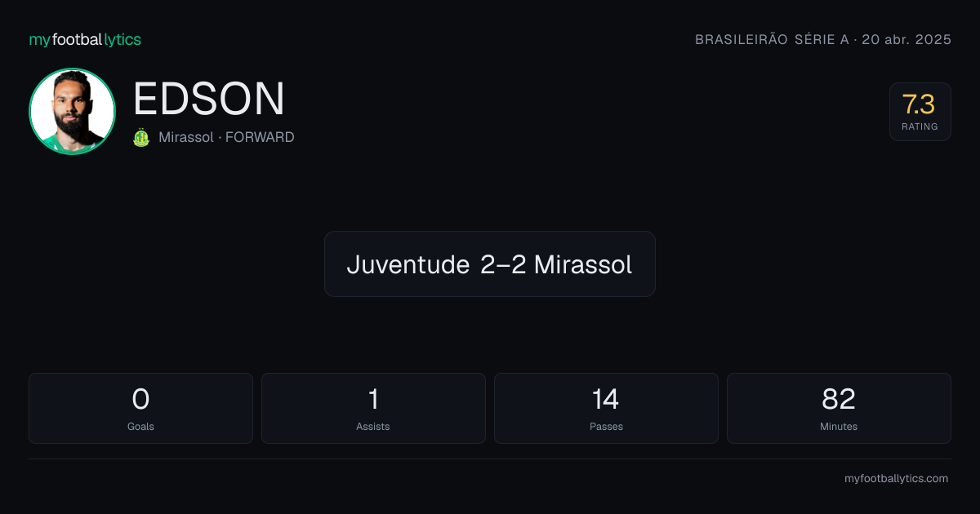The width and height of the screenshot is (980, 514).
Task: Click the 1 assists number
Action: click(373, 399)
